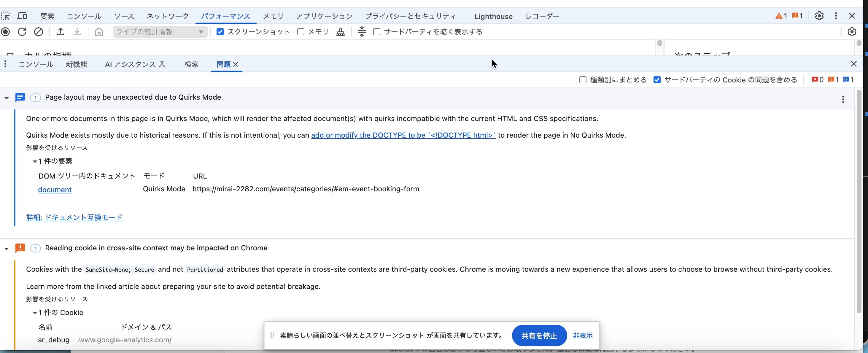Open the document link

tap(55, 190)
